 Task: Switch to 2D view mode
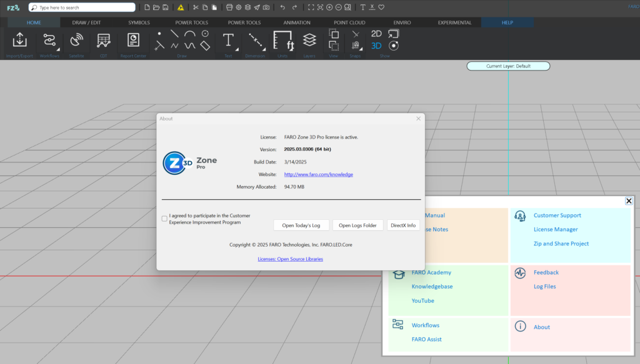pos(376,34)
